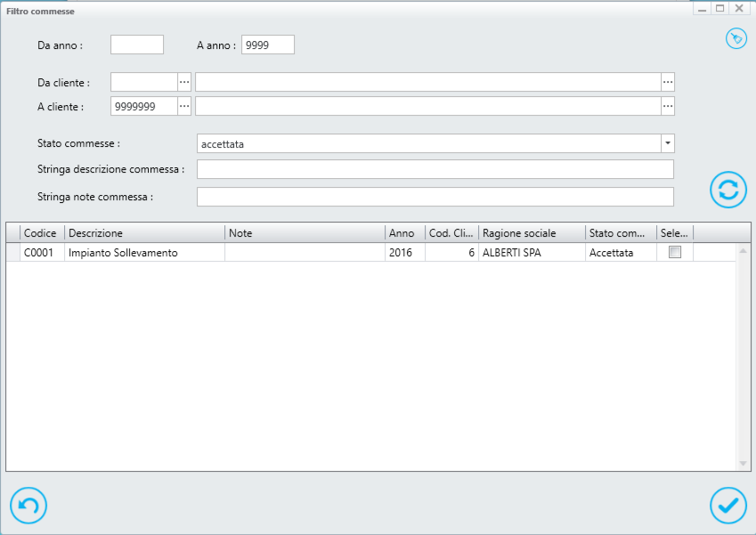Open A cliente name lookup ellipsis button

point(667,106)
